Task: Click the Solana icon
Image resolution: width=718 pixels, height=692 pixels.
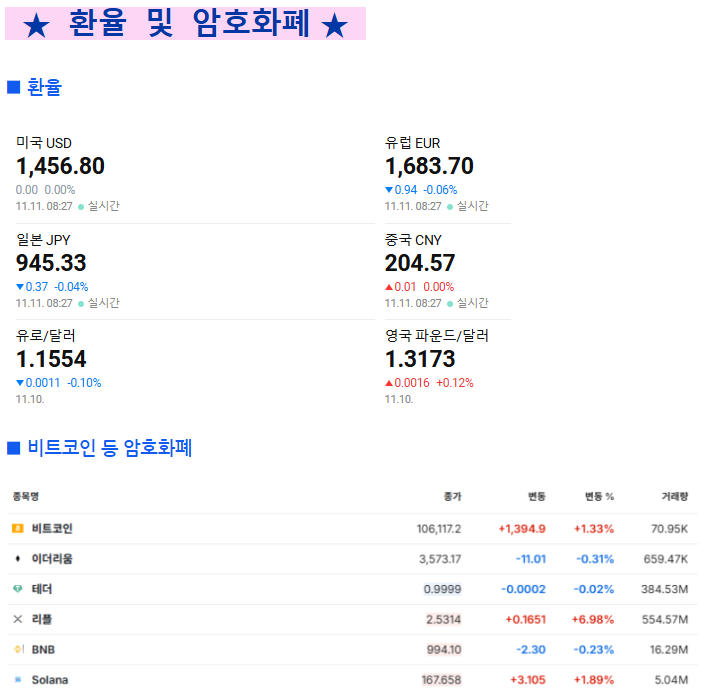Action: point(17,679)
